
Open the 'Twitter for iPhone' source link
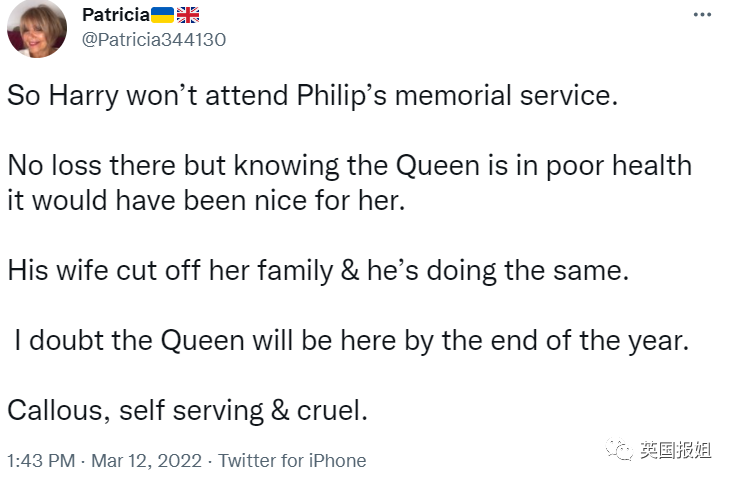[x=292, y=461]
